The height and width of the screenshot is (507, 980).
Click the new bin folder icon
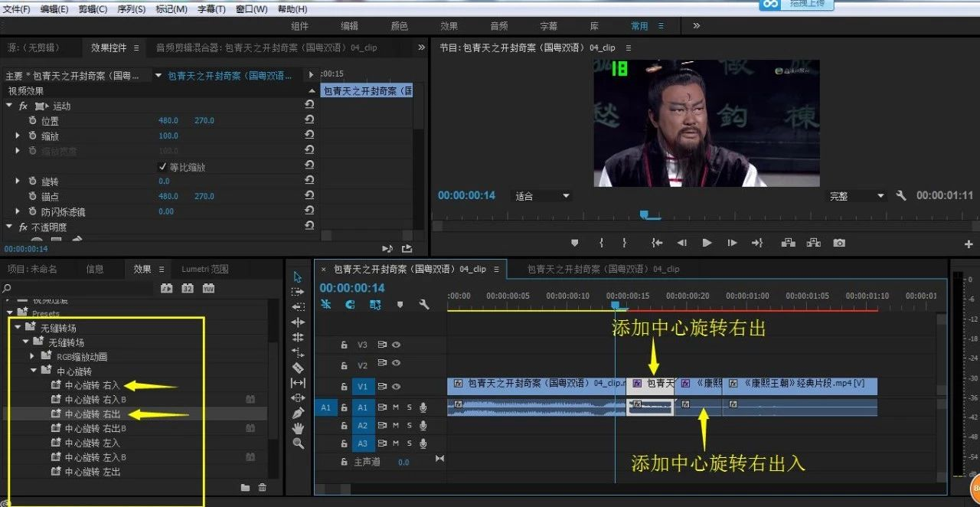pos(245,487)
